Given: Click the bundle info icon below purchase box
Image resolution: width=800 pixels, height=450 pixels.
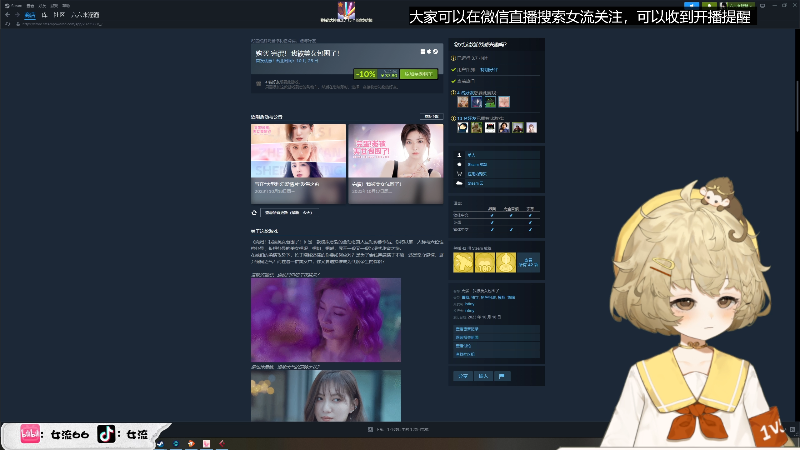Looking at the screenshot, I should tap(259, 84).
